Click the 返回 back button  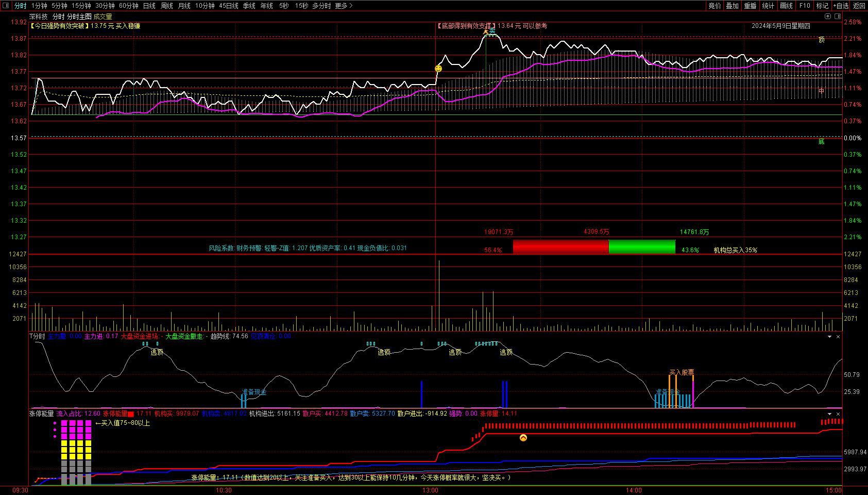(859, 6)
